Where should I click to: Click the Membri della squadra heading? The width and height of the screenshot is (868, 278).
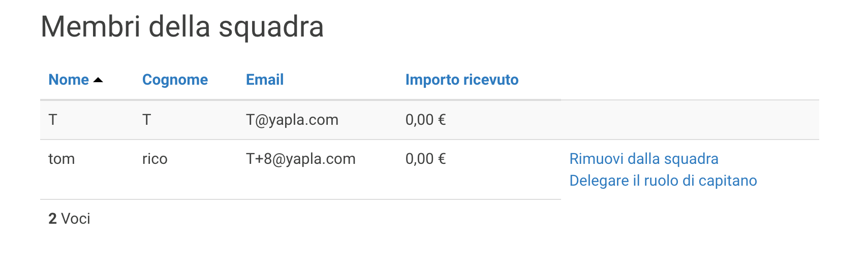point(182,27)
